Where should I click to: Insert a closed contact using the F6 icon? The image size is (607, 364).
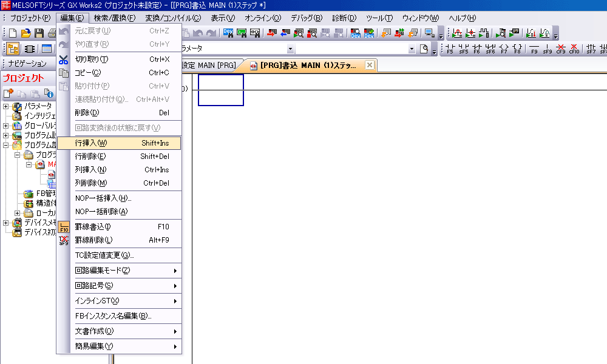click(477, 49)
